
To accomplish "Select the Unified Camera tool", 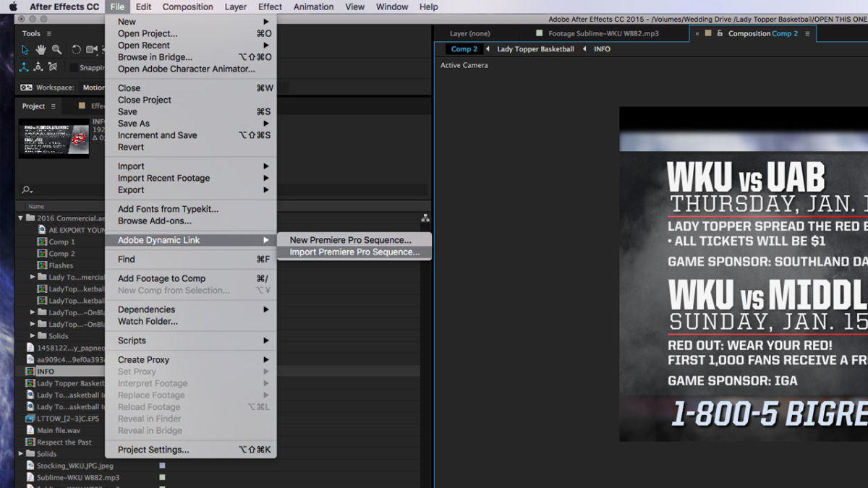I will [x=92, y=50].
